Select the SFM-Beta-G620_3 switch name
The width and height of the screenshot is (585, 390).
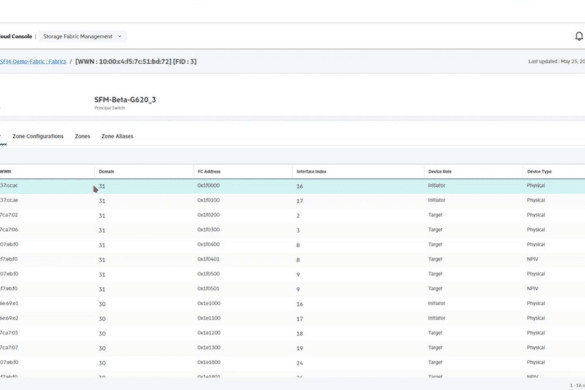point(125,100)
